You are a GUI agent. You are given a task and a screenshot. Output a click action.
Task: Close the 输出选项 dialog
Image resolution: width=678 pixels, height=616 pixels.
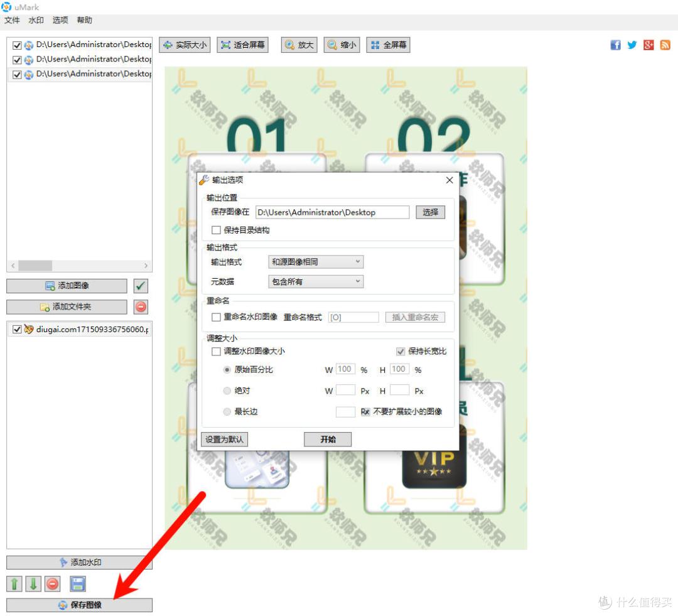click(449, 180)
